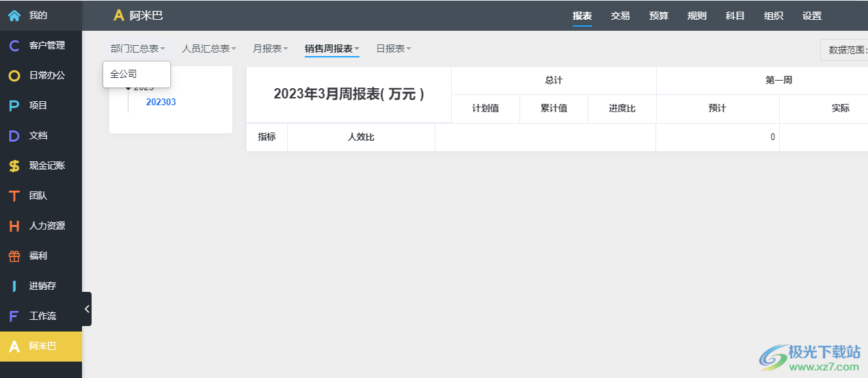Open the 数据范围 selector
The image size is (868, 378).
point(844,50)
